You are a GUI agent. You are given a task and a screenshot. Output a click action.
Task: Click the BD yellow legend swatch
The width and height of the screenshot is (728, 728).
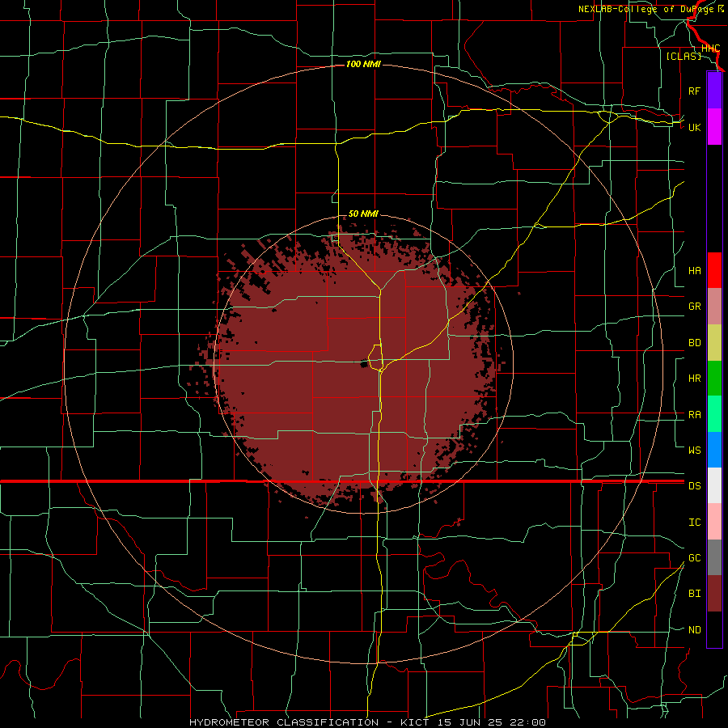(x=714, y=343)
